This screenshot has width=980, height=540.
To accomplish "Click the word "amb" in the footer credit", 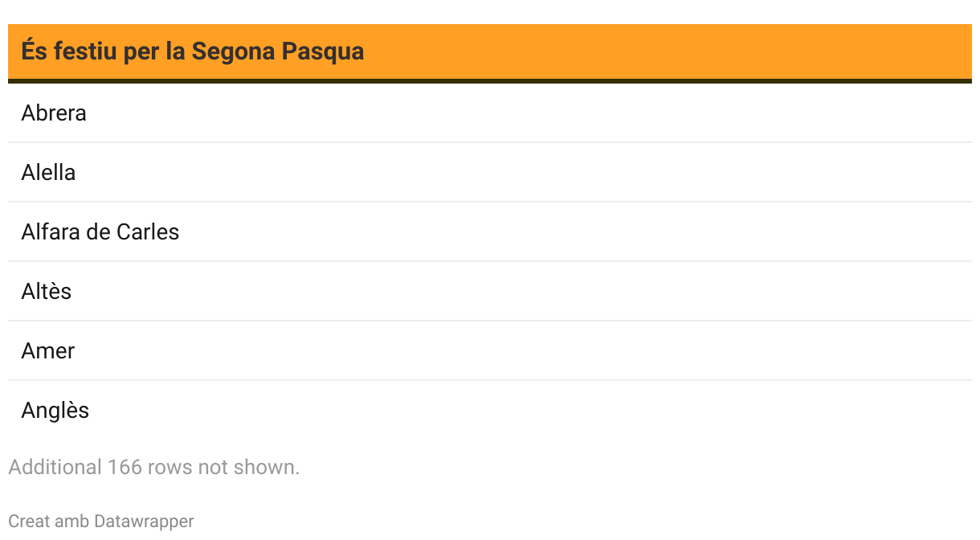I will coord(71,522).
